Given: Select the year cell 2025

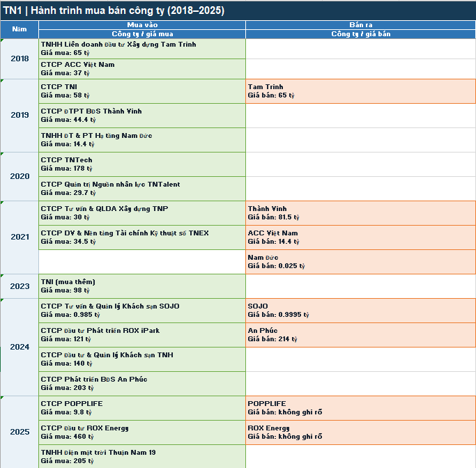Looking at the screenshot, I should click(x=20, y=432).
